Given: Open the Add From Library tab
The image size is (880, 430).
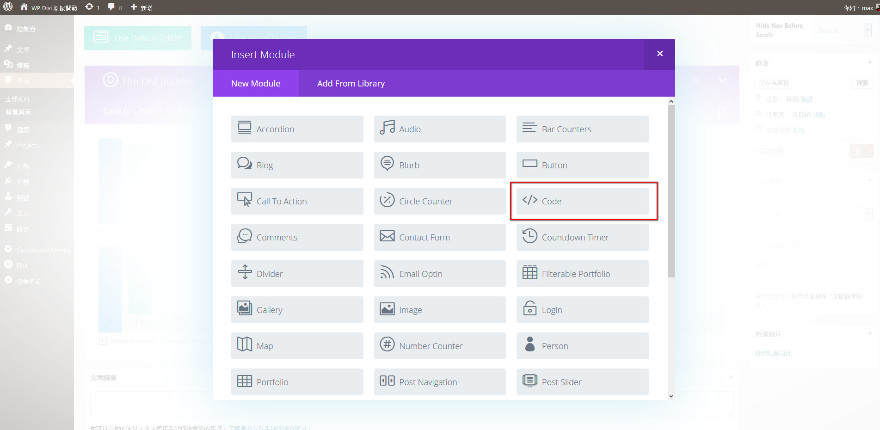Looking at the screenshot, I should tap(351, 84).
